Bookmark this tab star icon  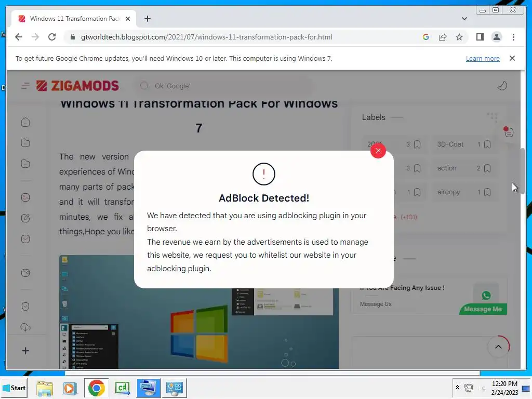point(459,37)
